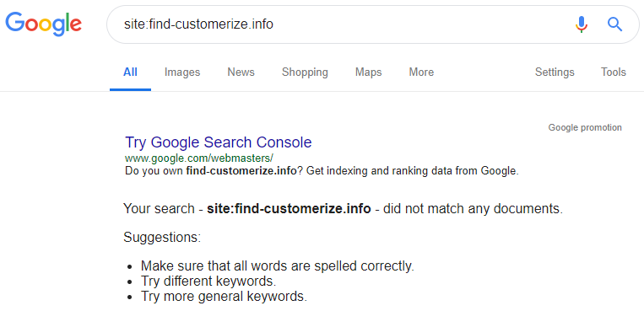Select the All results tab
Image resolution: width=644 pixels, height=311 pixels.
[130, 72]
